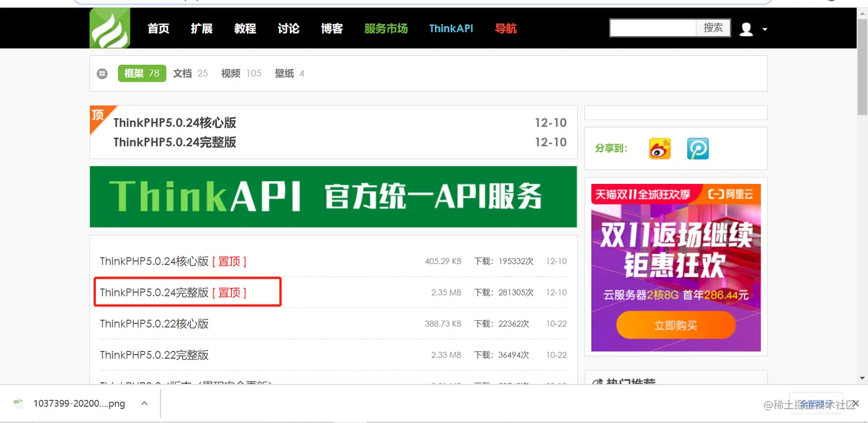868x423 pixels.
Task: Open ThinkPHP5.0.24完整版 [置顶] list entry
Action: coord(173,293)
